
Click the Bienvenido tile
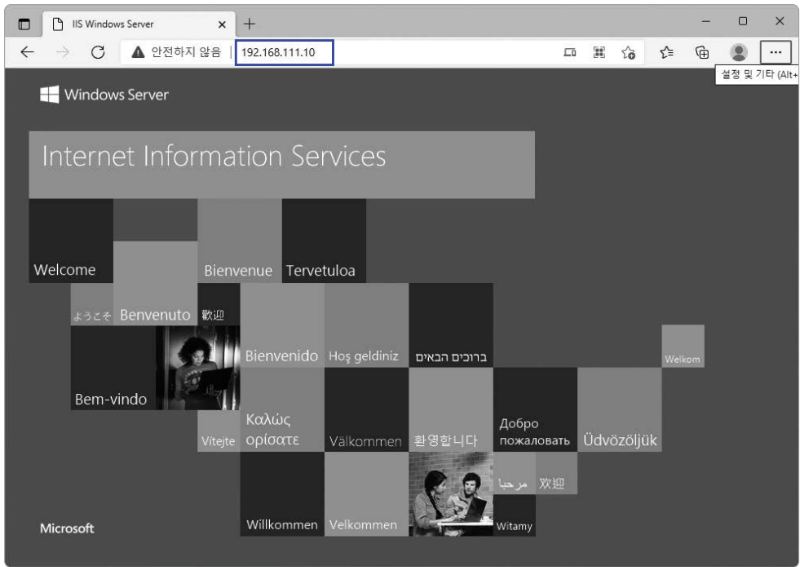[x=282, y=325]
